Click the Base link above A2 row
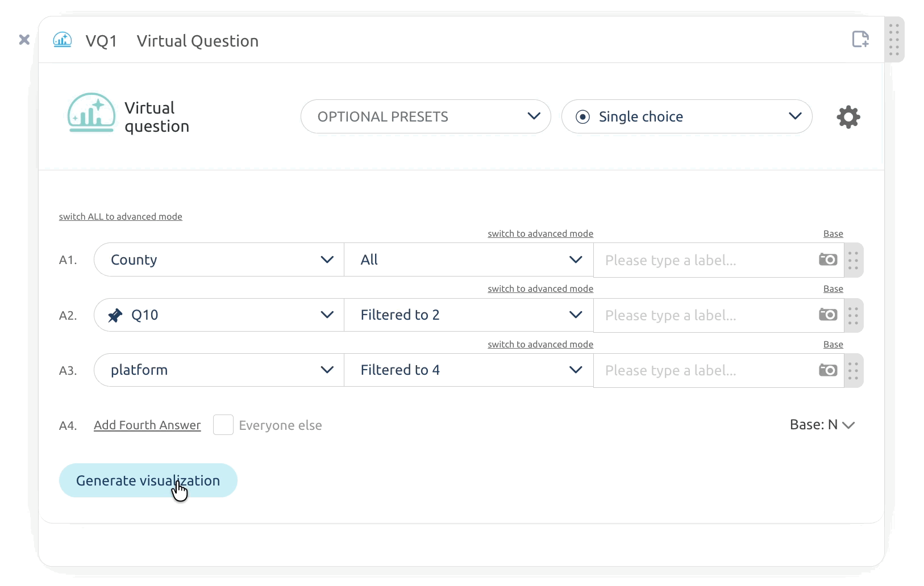 (833, 288)
